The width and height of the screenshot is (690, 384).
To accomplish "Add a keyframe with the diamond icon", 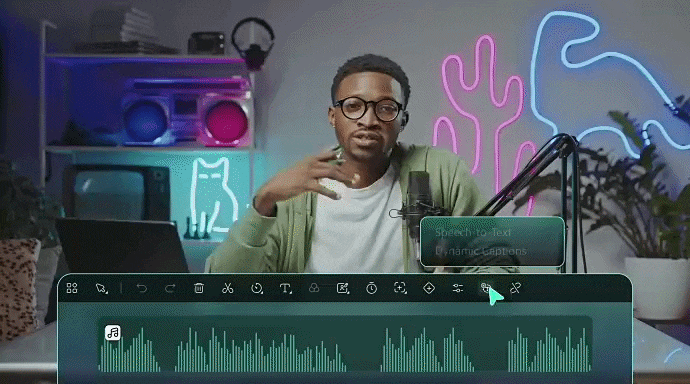I will tap(429, 288).
